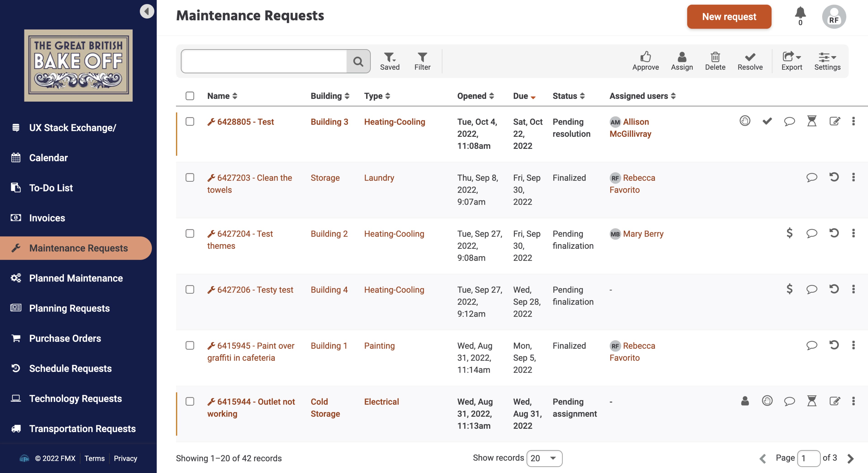The height and width of the screenshot is (473, 868).
Task: Collapse the sidebar with arrow button
Action: tap(147, 12)
